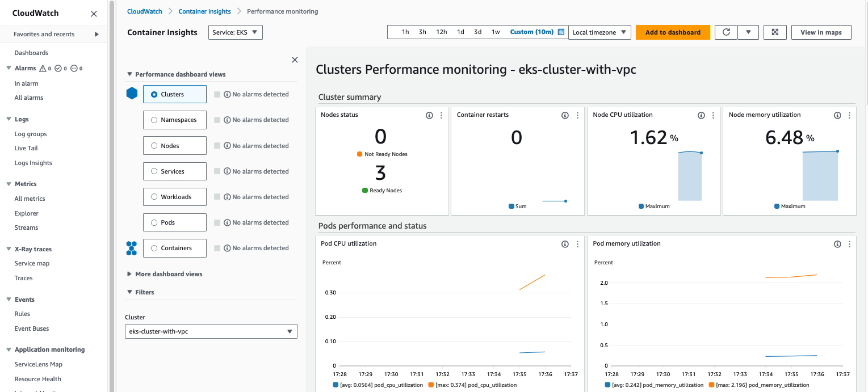Click Add to dashboard button

tap(673, 32)
